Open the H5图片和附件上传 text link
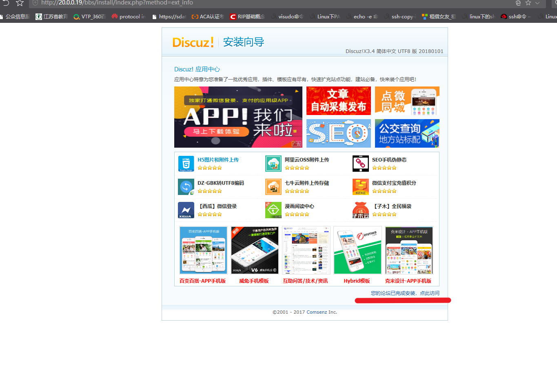Screen dimensions: 557x392 pos(218,160)
